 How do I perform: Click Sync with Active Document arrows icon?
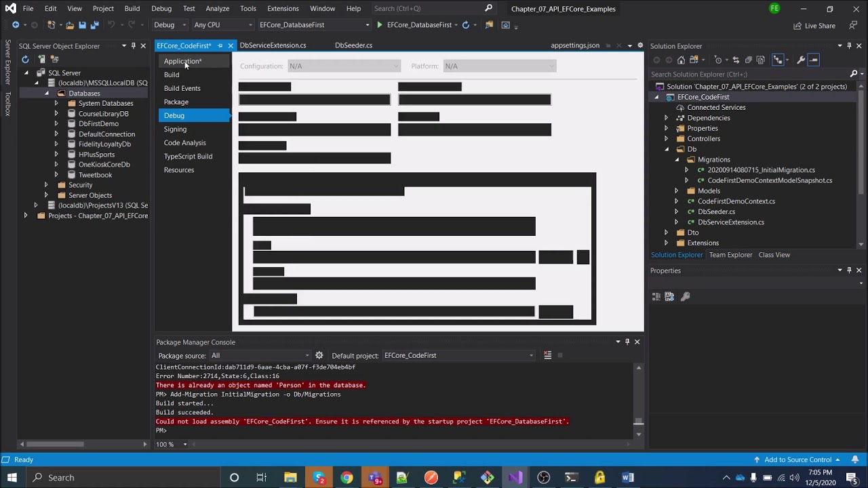click(736, 60)
